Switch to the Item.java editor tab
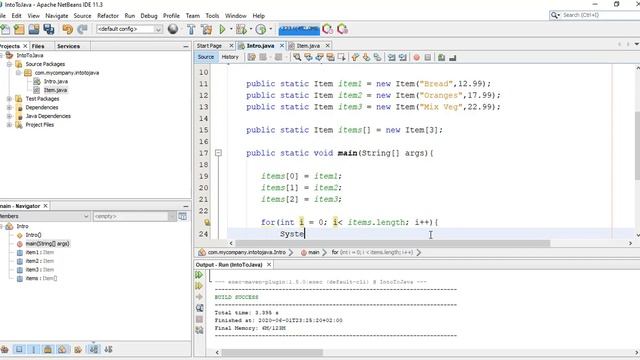Viewport: 640px width, 360px height. [308, 46]
